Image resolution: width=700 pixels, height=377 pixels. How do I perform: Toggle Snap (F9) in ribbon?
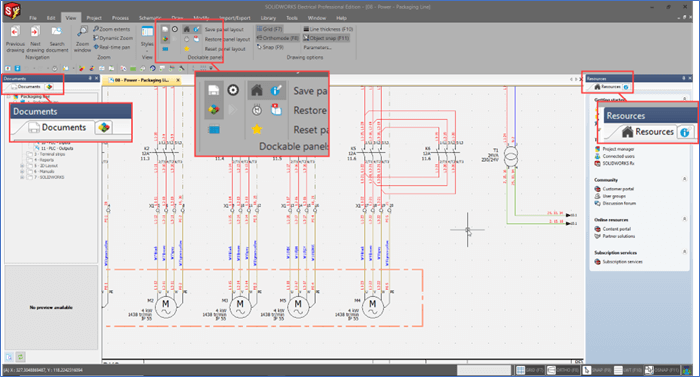[270, 47]
